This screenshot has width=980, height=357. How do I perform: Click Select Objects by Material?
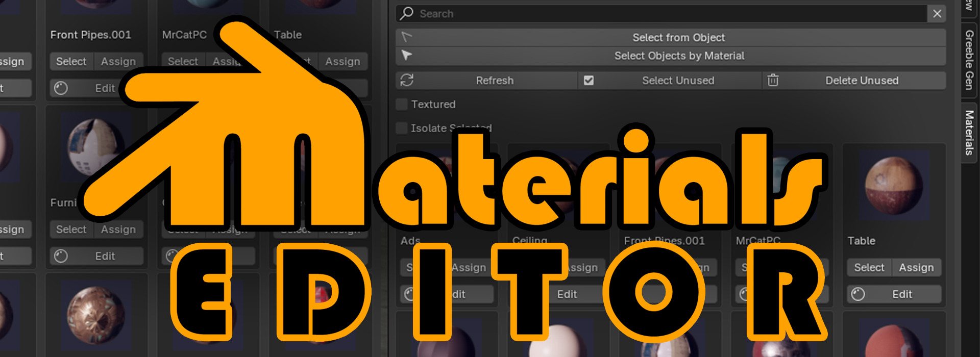point(671,56)
